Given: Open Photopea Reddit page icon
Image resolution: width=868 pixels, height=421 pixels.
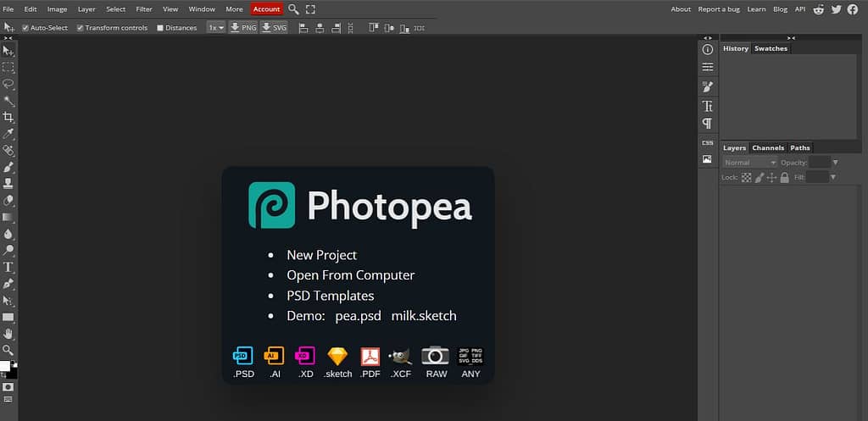Looking at the screenshot, I should [818, 8].
